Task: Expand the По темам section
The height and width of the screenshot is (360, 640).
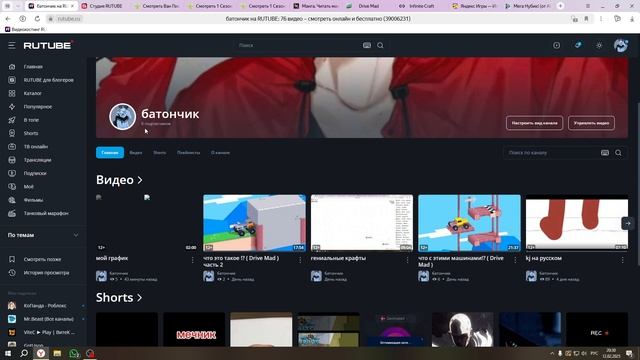Action: point(42,235)
